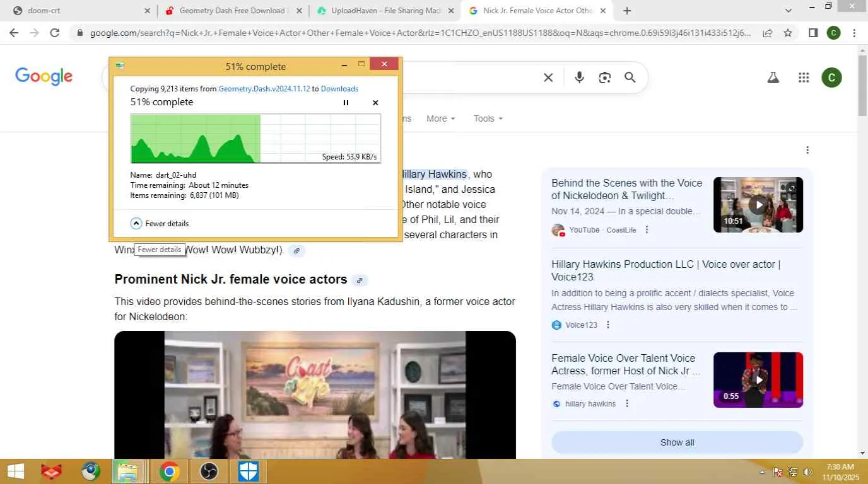Submit search with the magnifier icon

point(630,78)
